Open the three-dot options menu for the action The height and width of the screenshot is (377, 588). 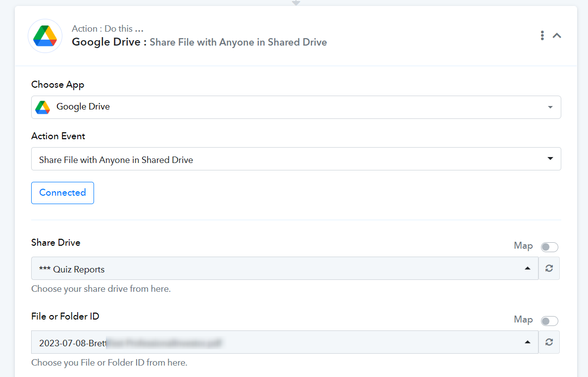pyautogui.click(x=542, y=35)
